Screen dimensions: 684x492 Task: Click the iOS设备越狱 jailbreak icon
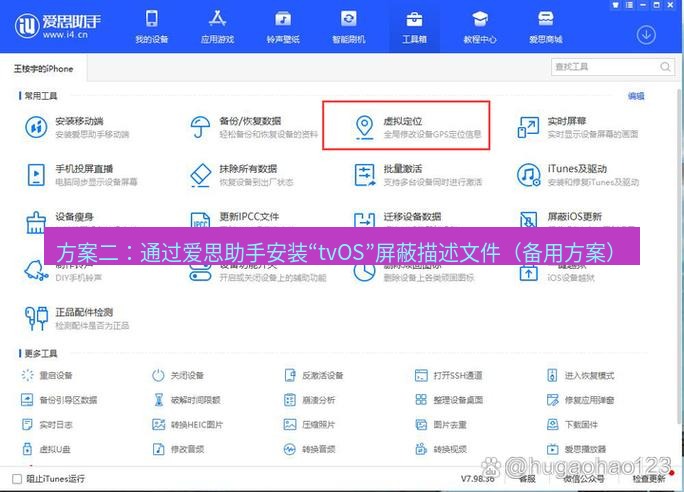pyautogui.click(x=528, y=273)
